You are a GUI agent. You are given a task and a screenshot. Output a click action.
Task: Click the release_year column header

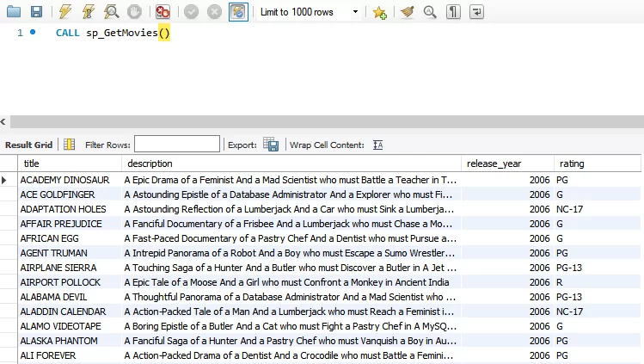[x=507, y=163]
